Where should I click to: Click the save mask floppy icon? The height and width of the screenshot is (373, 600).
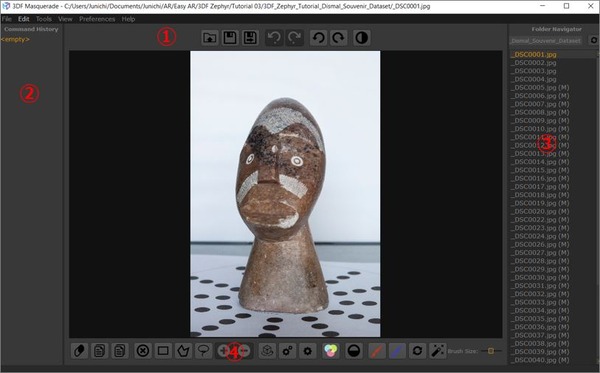pos(230,37)
